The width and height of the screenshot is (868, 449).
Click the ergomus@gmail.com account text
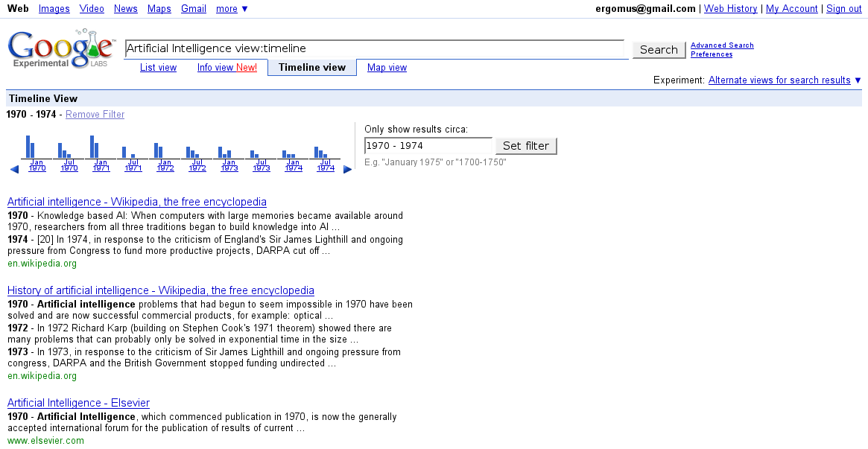click(x=645, y=9)
